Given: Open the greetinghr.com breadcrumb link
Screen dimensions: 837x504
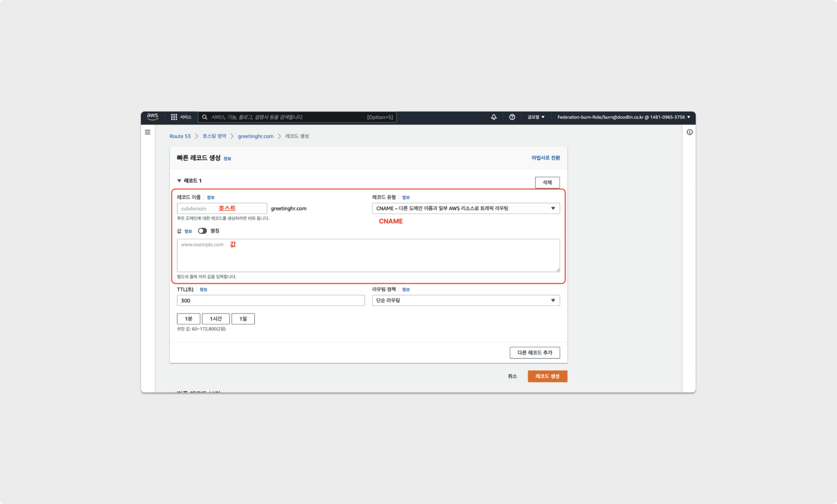Looking at the screenshot, I should pos(256,136).
